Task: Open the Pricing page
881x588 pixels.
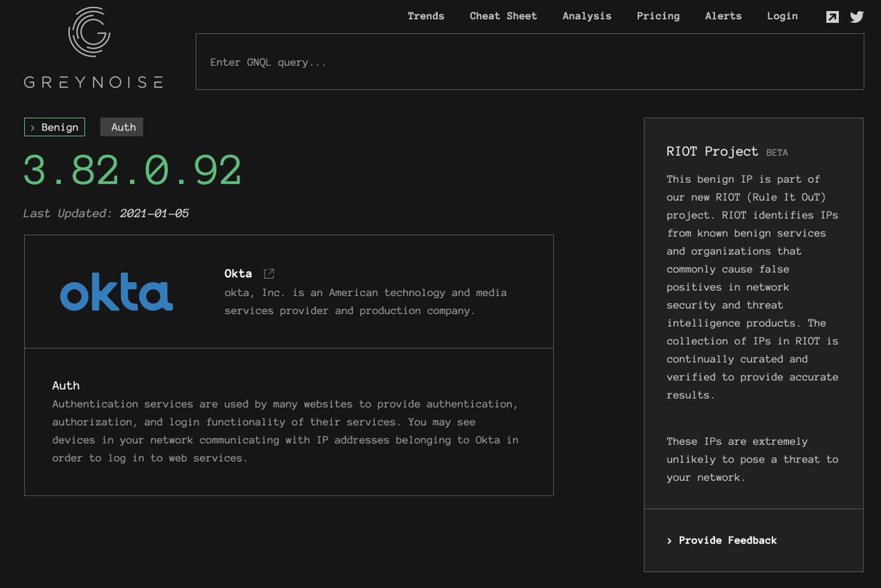Action: [x=658, y=15]
